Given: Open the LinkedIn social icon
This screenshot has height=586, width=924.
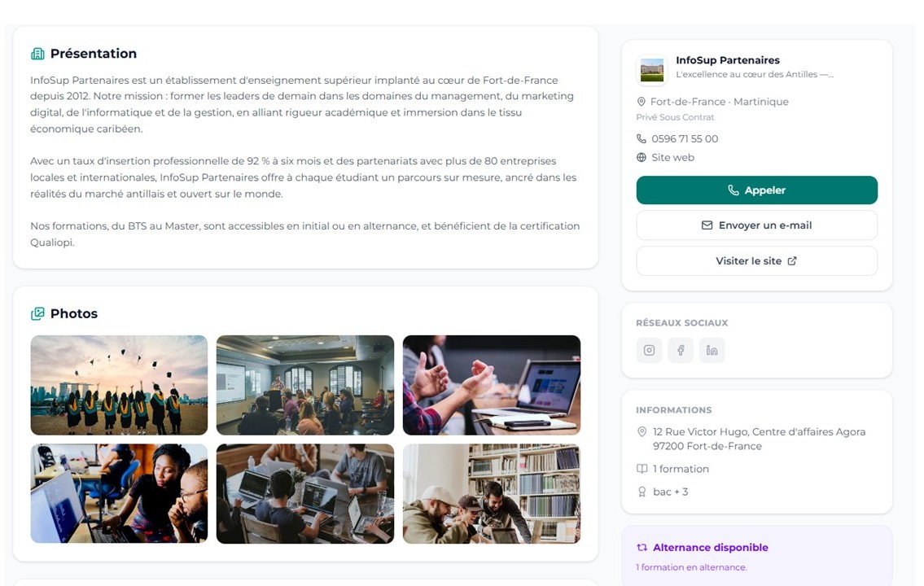Looking at the screenshot, I should pos(712,350).
